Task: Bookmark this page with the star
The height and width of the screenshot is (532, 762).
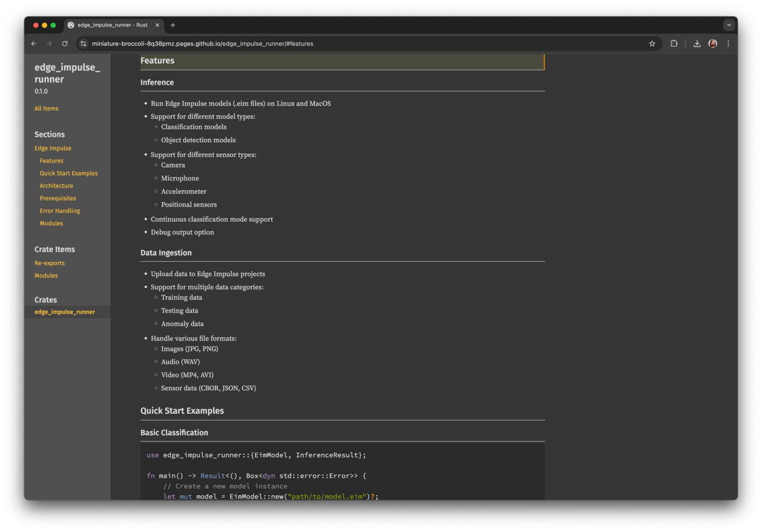Action: tap(652, 44)
